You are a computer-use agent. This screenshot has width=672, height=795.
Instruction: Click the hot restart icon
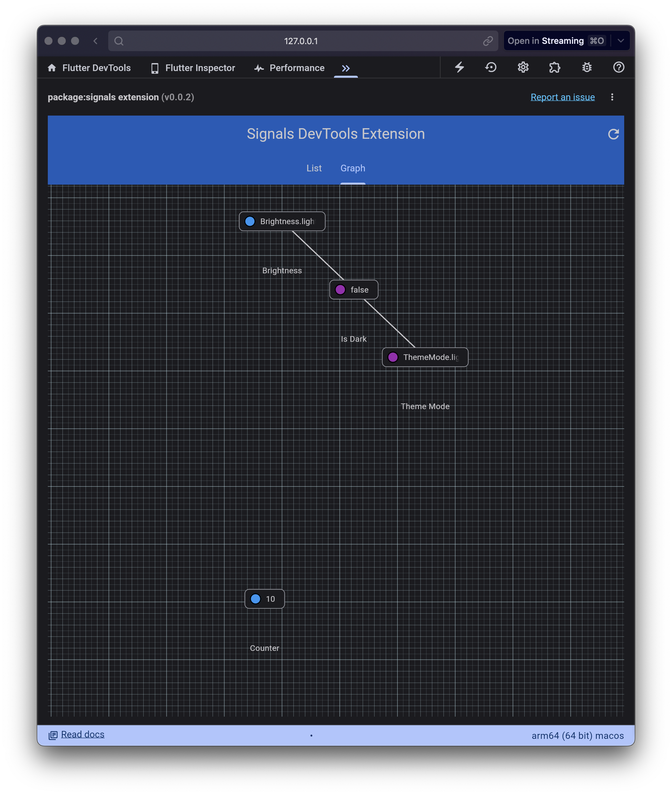click(x=491, y=67)
